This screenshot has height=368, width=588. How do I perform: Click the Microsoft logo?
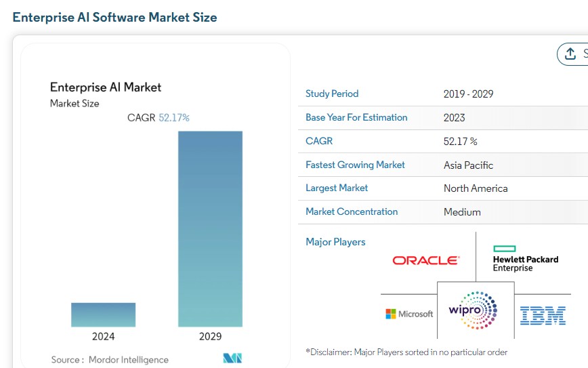409,314
